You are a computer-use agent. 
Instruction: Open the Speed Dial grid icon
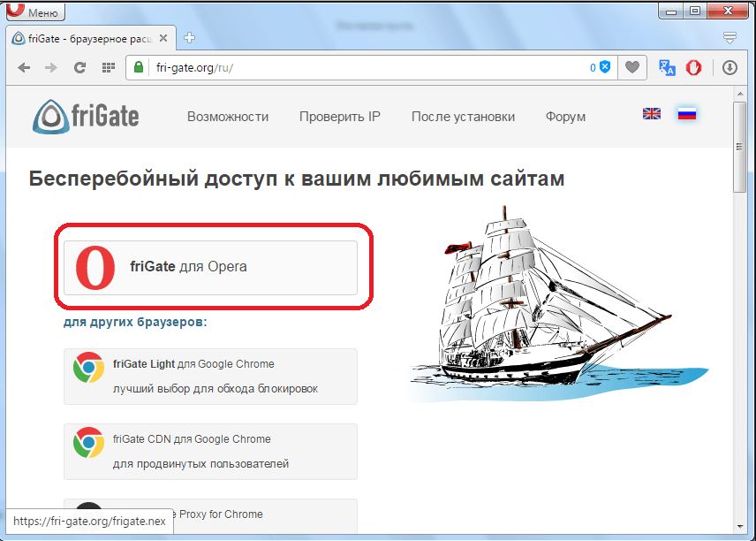pos(109,67)
